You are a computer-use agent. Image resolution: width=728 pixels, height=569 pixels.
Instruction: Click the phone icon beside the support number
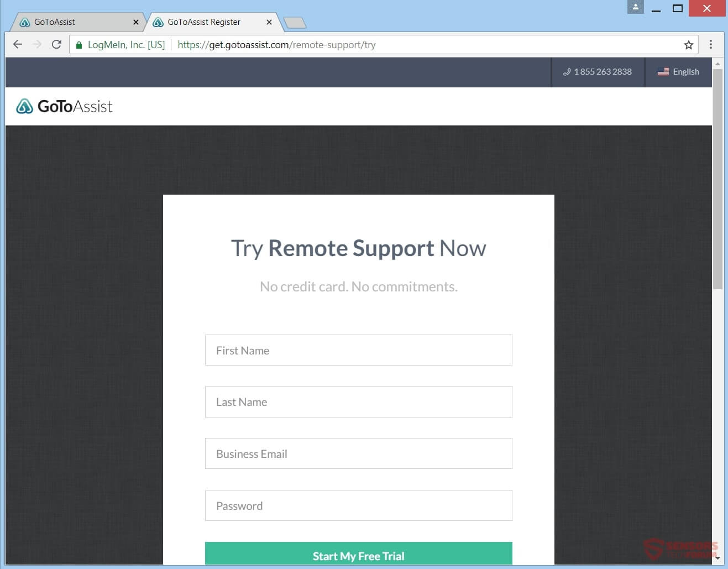[x=565, y=71]
